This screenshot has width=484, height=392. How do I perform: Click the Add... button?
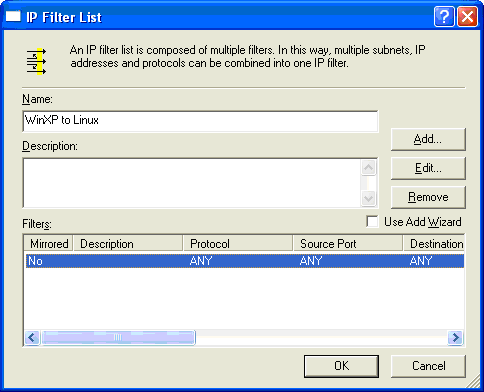pos(428,139)
